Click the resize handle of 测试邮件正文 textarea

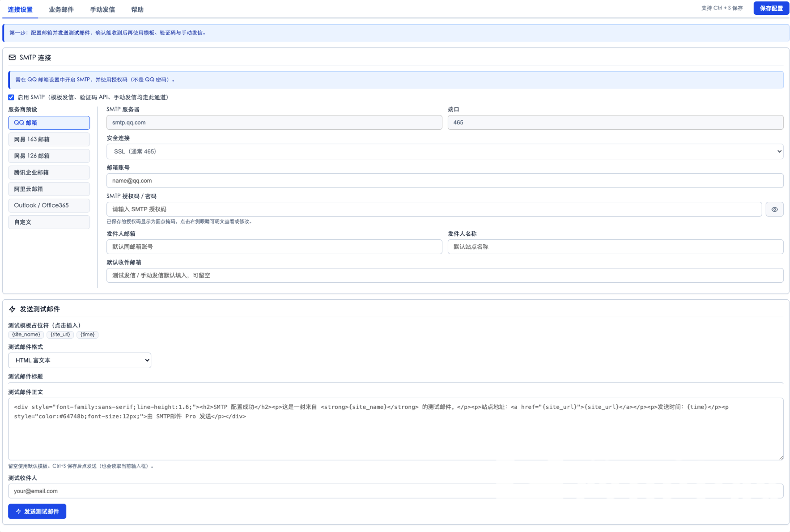(781, 457)
